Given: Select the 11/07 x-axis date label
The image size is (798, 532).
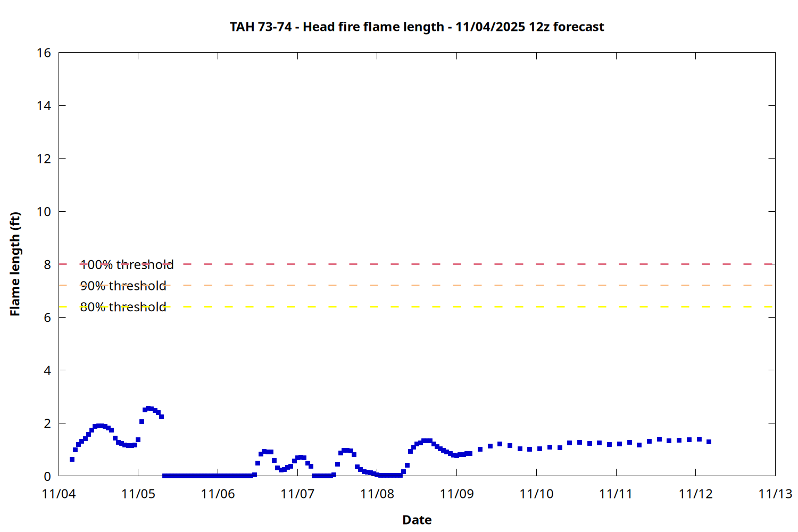Looking at the screenshot, I should point(297,494).
